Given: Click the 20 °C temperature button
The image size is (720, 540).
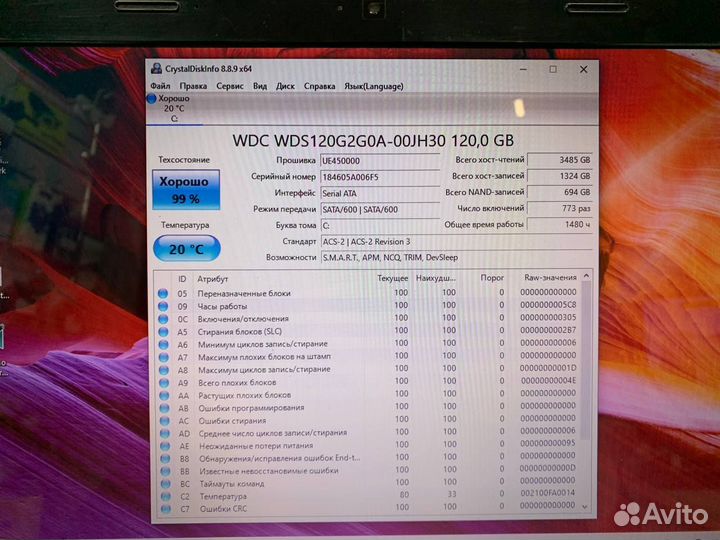Looking at the screenshot, I should [186, 248].
